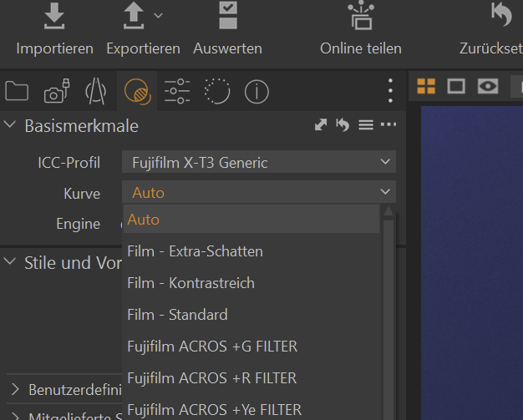Open the camera tethering tool tab

pyautogui.click(x=56, y=91)
